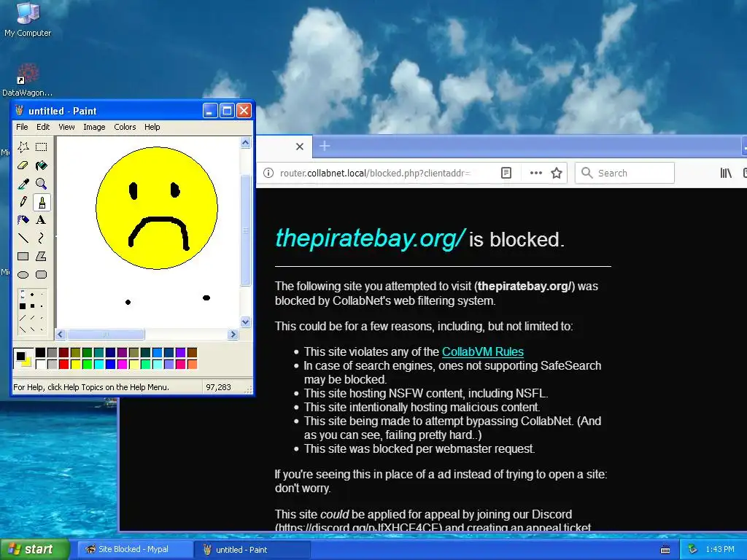Open the CollabVM Rules link
This screenshot has height=560, width=747.
pos(483,352)
